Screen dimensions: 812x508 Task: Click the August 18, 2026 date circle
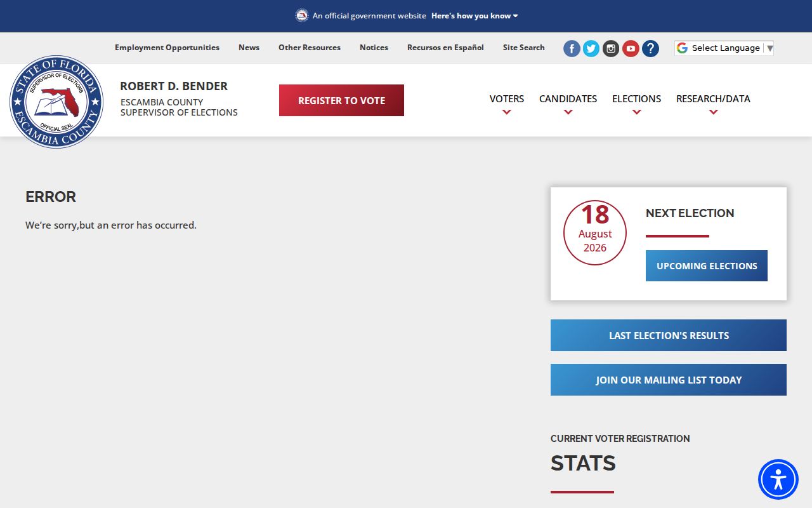[x=595, y=232]
